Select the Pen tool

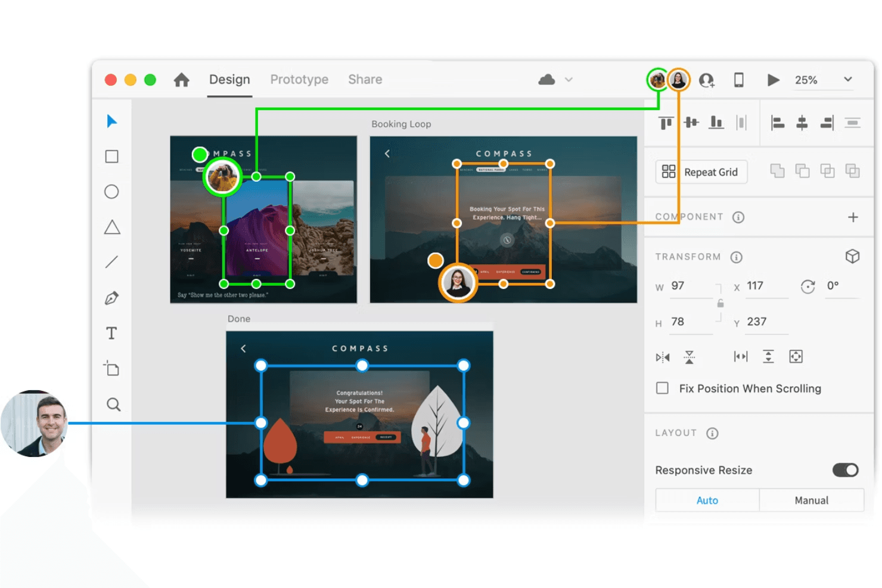pos(111,298)
